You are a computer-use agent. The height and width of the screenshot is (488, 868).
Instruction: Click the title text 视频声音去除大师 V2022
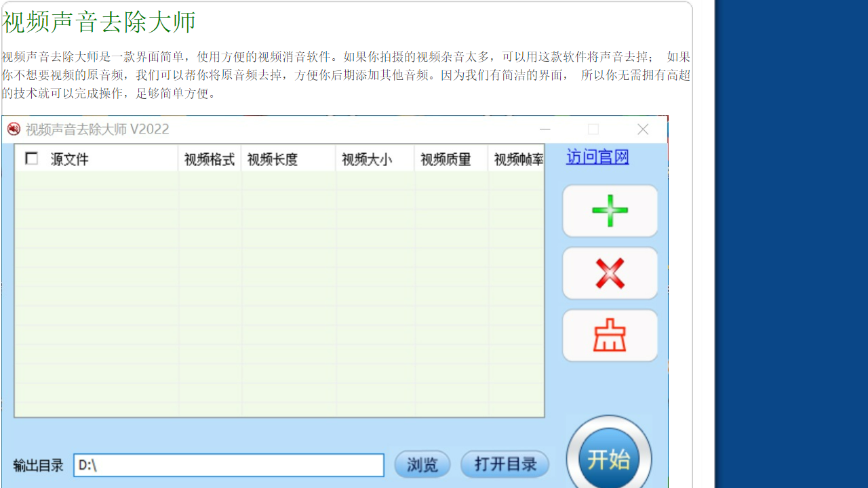pos(96,129)
